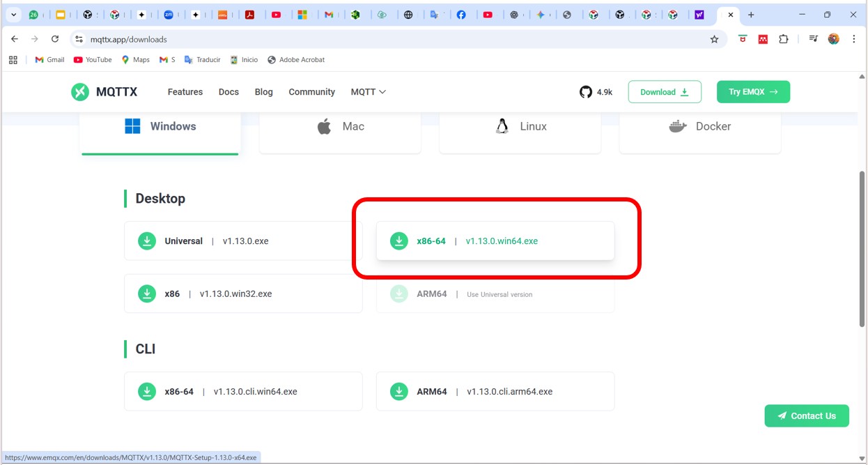
Task: Click the CLI section heading
Action: (146, 349)
